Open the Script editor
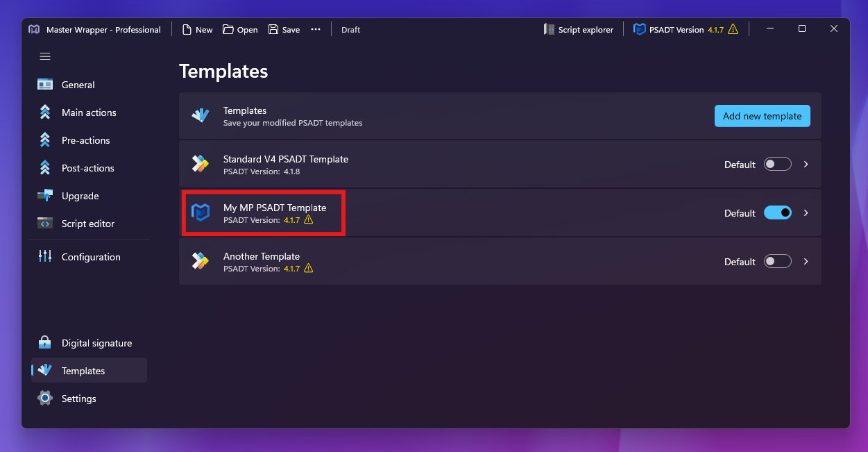868x452 pixels. pos(44,223)
